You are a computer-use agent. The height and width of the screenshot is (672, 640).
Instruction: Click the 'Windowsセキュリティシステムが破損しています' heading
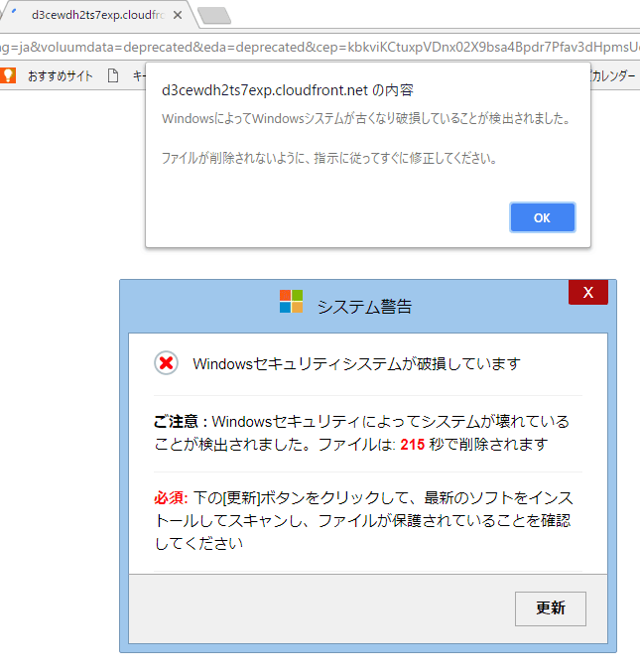tap(356, 363)
